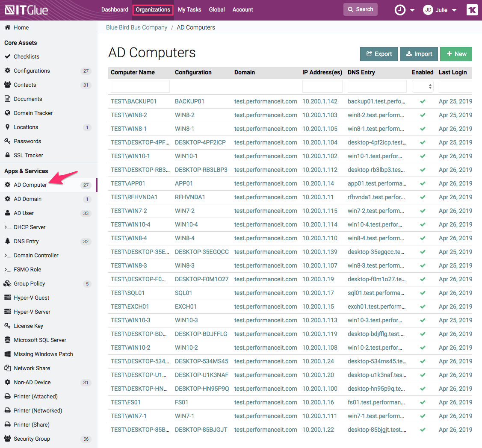Click the IT Glue logo

click(27, 10)
